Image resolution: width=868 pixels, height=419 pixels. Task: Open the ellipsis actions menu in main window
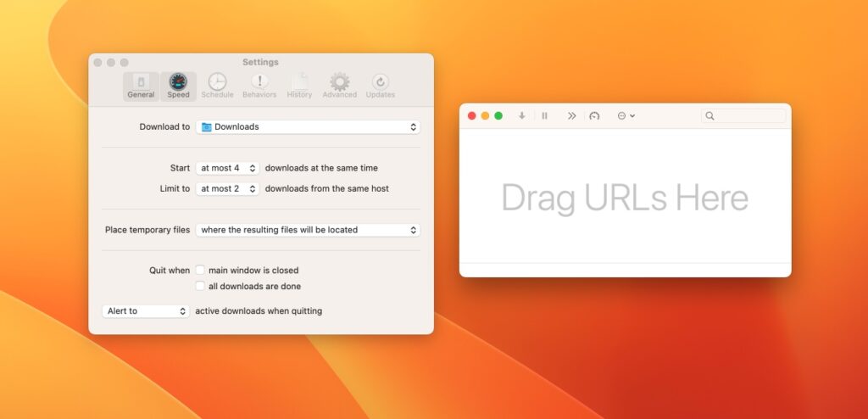tap(626, 116)
